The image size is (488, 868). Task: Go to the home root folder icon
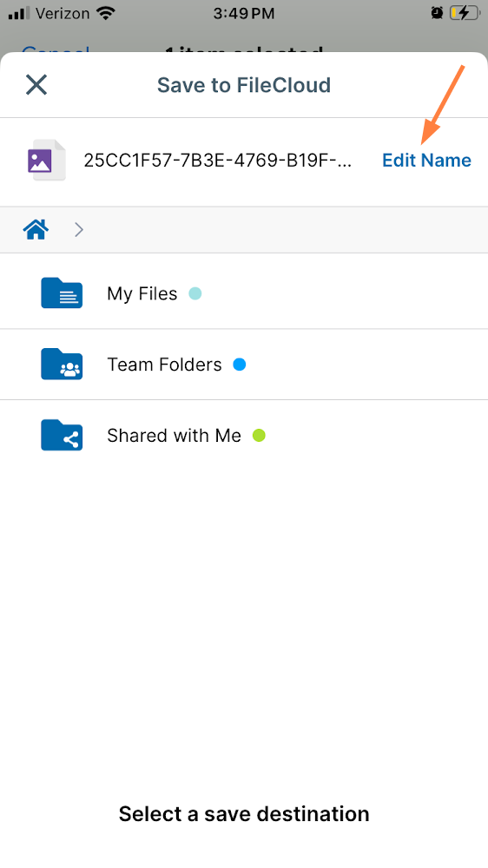point(36,228)
